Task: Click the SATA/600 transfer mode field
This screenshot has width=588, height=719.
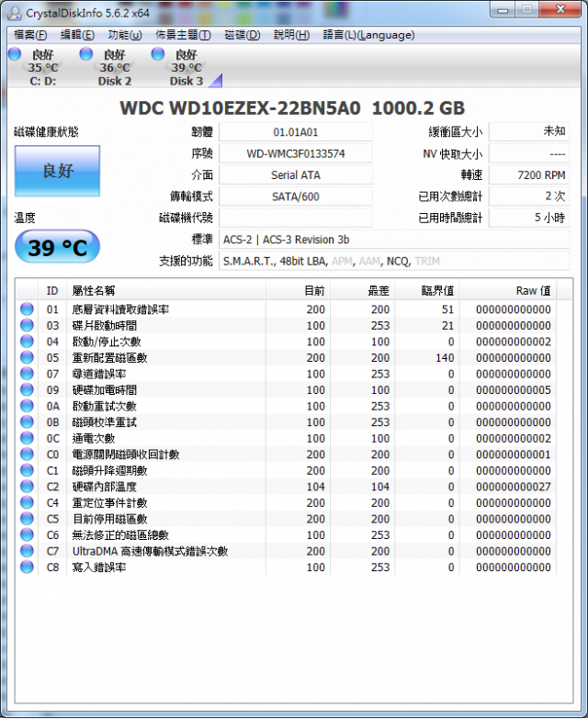Action: (x=295, y=197)
